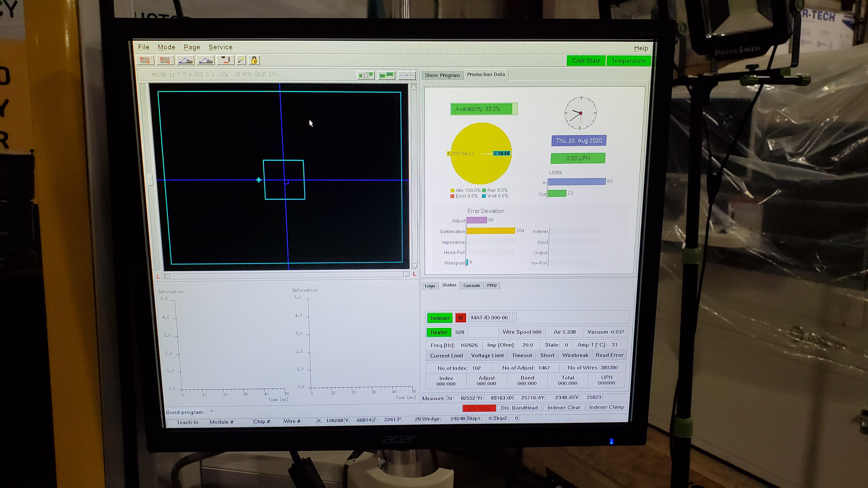868x488 pixels.
Task: Open the File menu
Action: 144,47
